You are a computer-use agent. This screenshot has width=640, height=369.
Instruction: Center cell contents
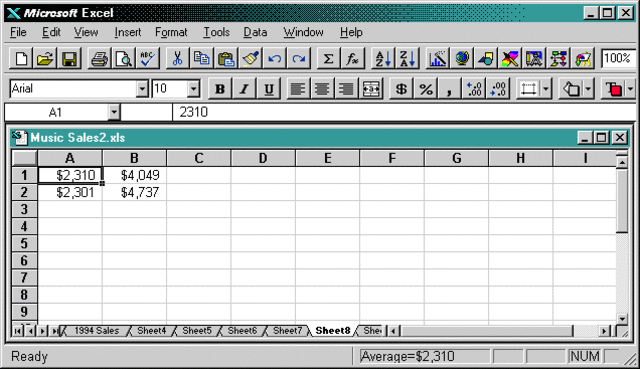322,89
